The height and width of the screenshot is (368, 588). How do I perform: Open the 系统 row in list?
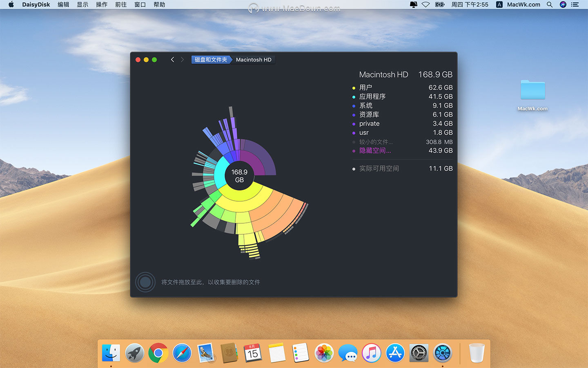pyautogui.click(x=402, y=105)
